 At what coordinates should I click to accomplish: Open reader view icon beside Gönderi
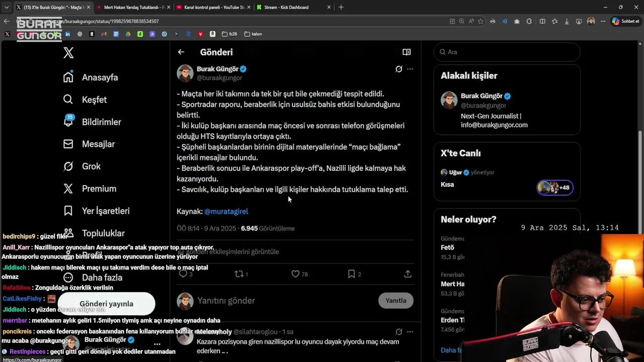pyautogui.click(x=407, y=52)
